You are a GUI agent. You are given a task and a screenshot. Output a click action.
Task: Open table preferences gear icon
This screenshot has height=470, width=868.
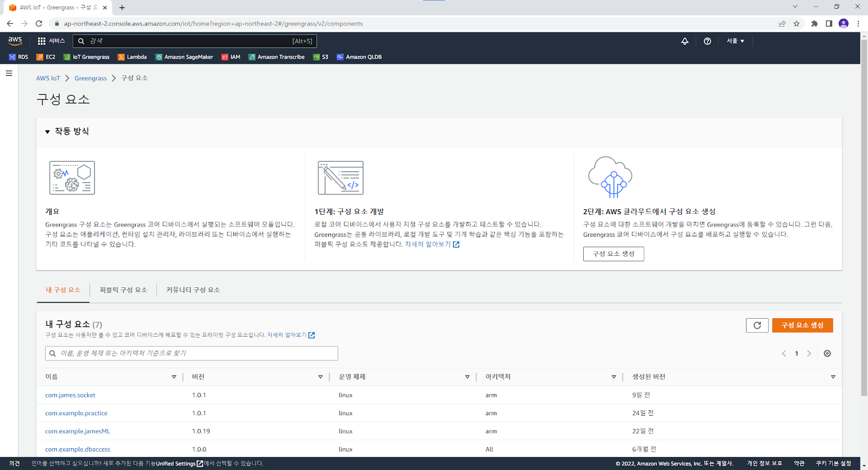coord(827,353)
